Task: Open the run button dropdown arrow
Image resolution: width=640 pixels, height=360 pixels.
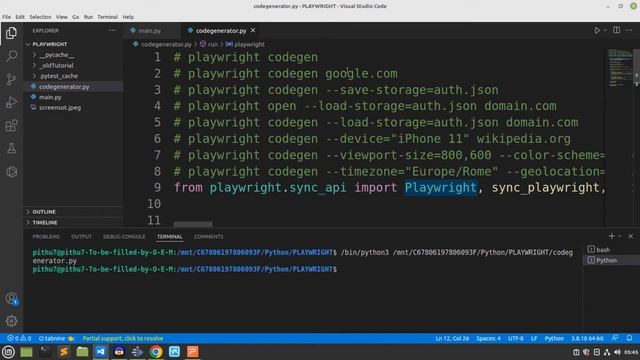Action: coord(605,30)
